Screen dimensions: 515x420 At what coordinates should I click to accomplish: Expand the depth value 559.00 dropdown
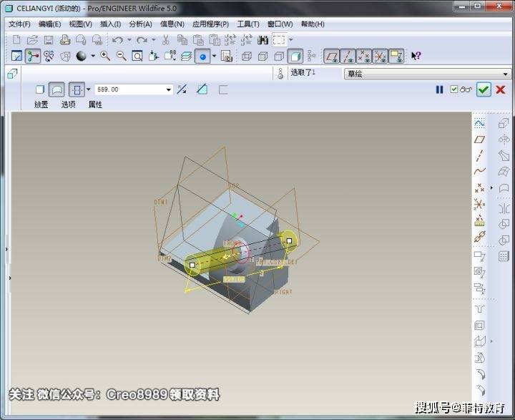click(169, 89)
